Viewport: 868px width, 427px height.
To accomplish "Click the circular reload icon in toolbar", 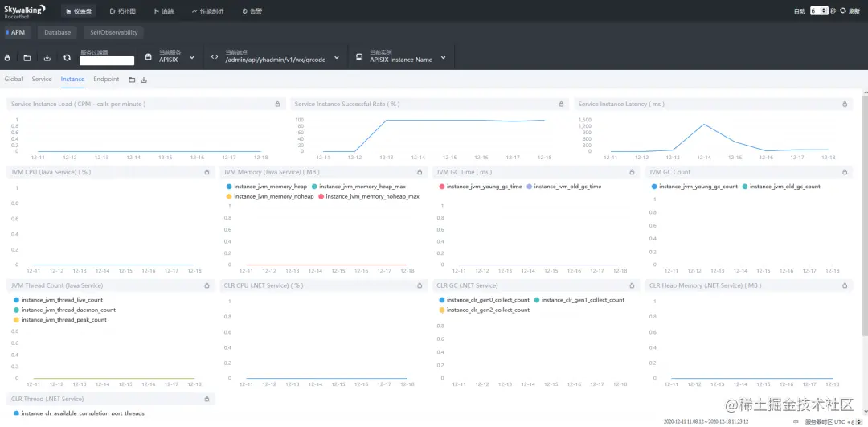I will 67,58.
